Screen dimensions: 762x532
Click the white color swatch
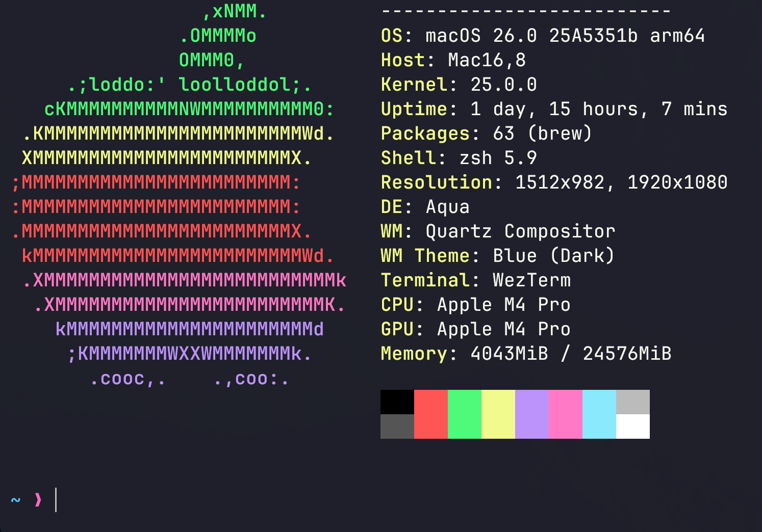(633, 427)
